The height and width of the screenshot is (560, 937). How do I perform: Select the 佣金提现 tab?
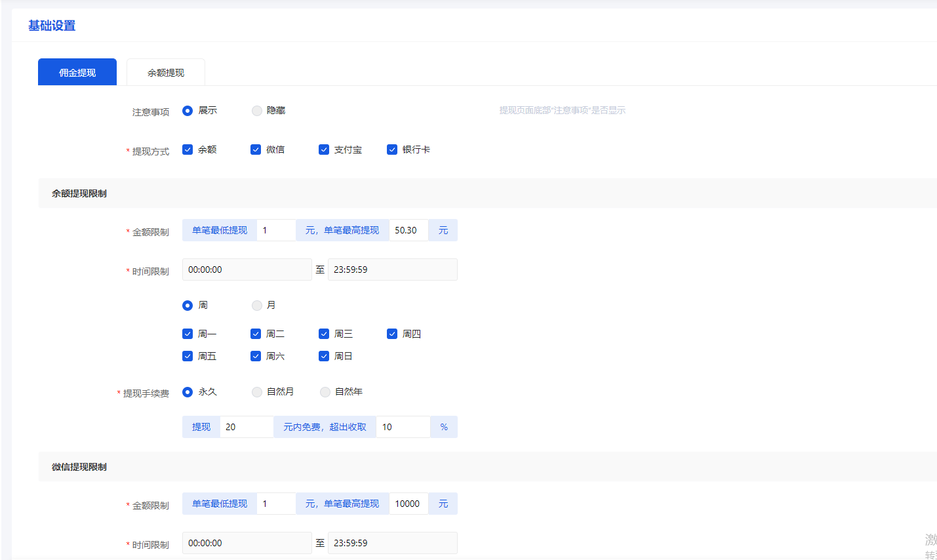pos(77,72)
